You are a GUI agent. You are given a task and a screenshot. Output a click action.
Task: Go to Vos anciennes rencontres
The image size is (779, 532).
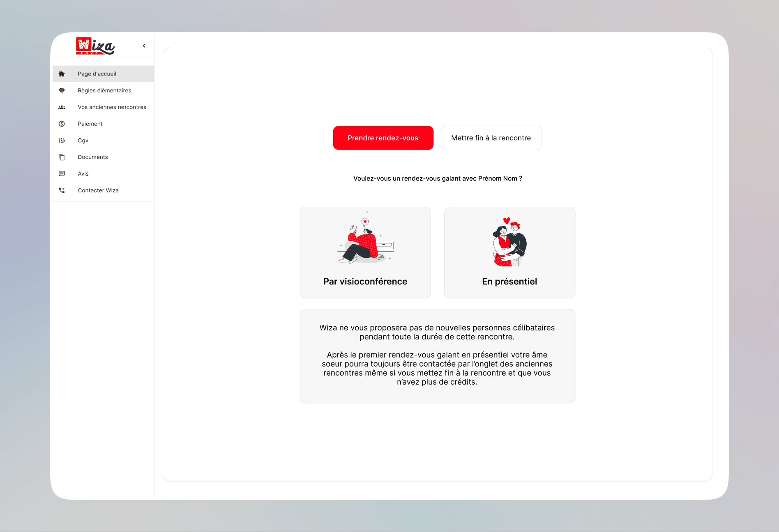point(112,107)
